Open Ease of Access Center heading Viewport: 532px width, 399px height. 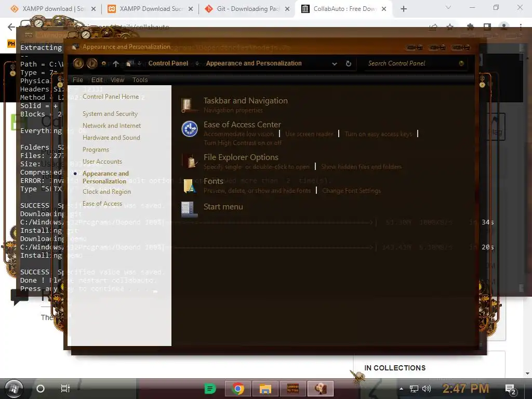[242, 125]
